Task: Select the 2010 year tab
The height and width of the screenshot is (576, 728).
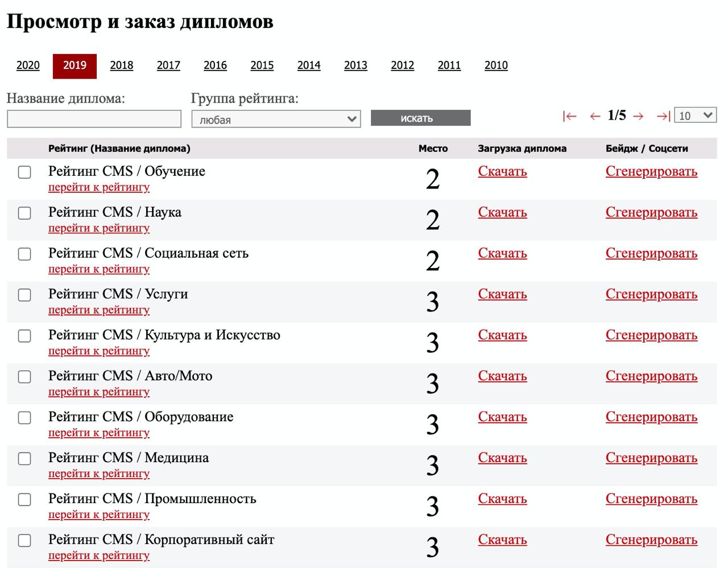Action: click(496, 65)
